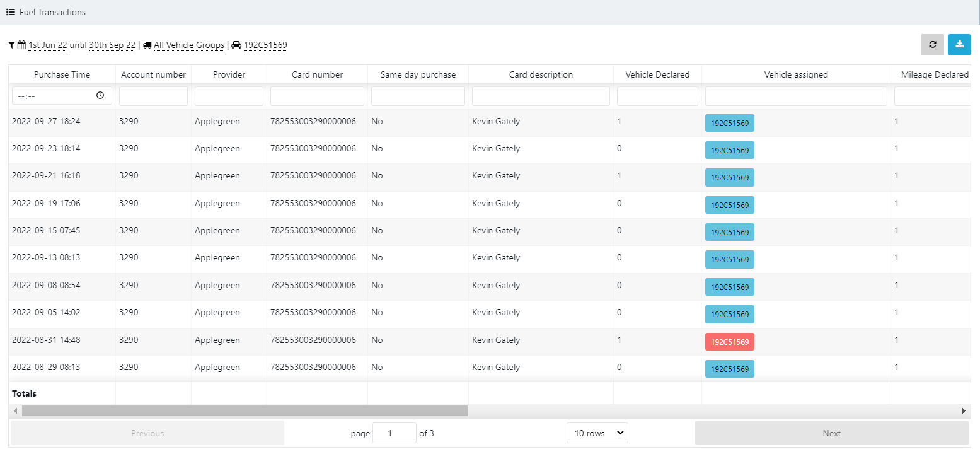Focus the Purchase Time filter input
Image resolution: width=980 pixels, height=471 pixels.
click(x=62, y=96)
